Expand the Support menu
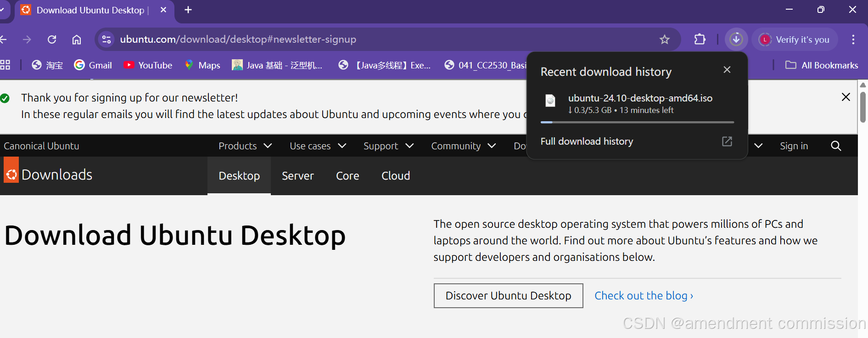 [389, 146]
